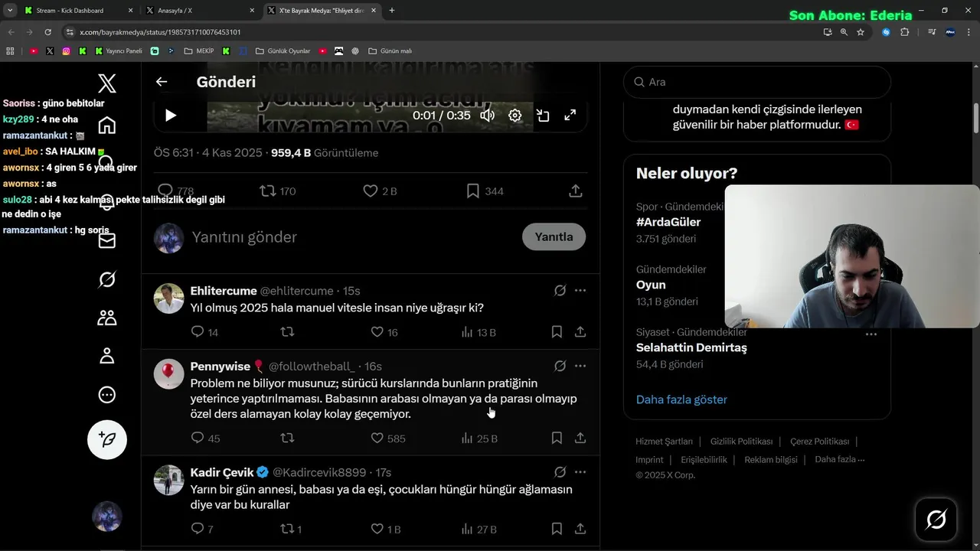Viewport: 980px width, 551px height.
Task: Open Günlük Oyunlar bookmark folder
Action: point(283,51)
